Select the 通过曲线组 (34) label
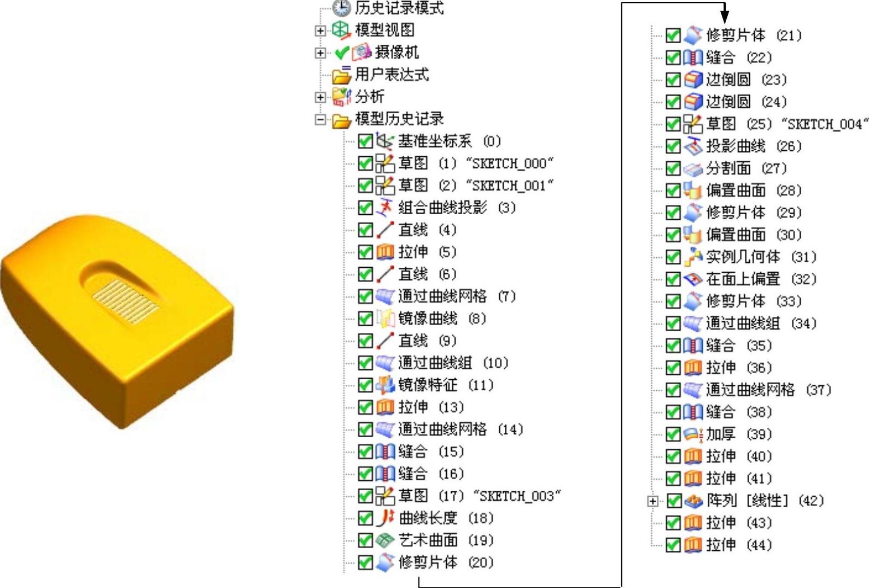 pos(761,324)
